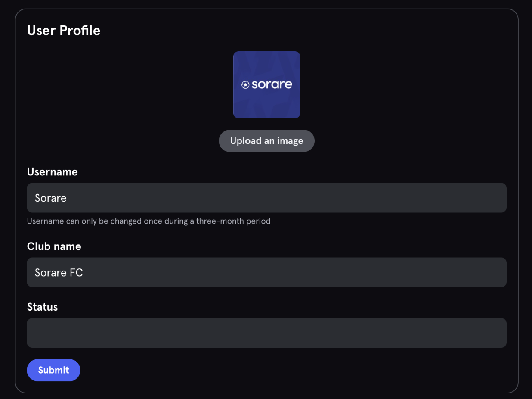Click the word "Upload" on the grey button
532x399 pixels.
click(246, 141)
